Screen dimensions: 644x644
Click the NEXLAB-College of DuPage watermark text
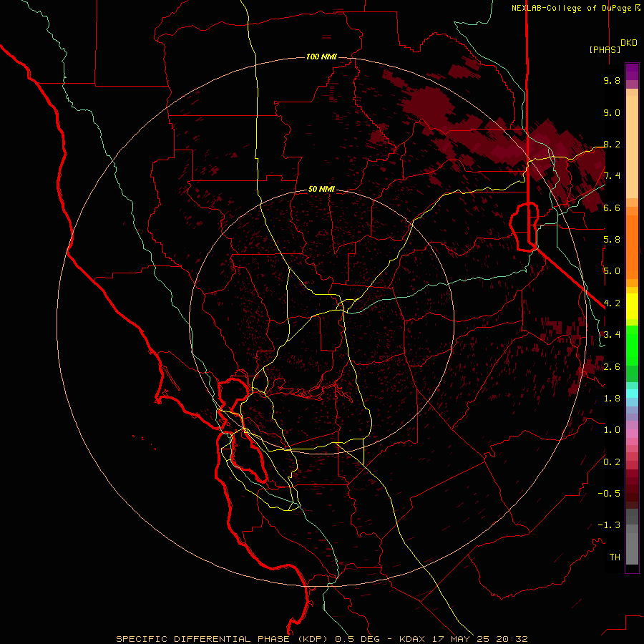point(572,8)
